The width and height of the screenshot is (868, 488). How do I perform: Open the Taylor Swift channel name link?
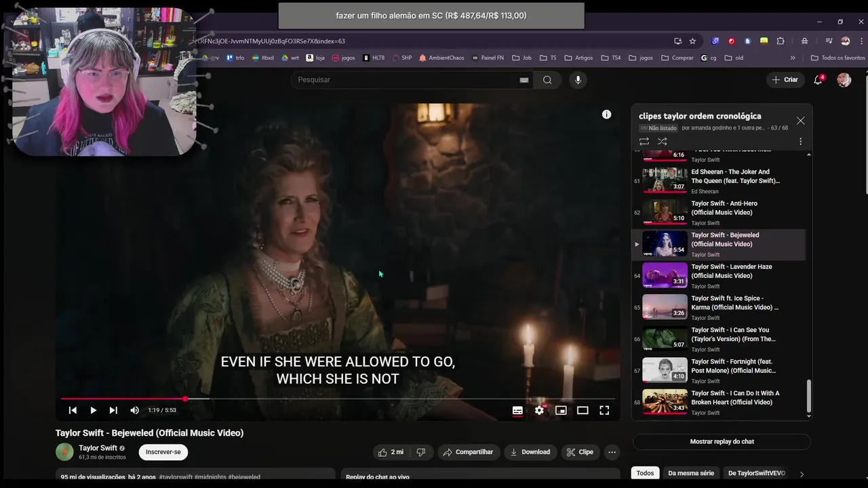[98, 448]
